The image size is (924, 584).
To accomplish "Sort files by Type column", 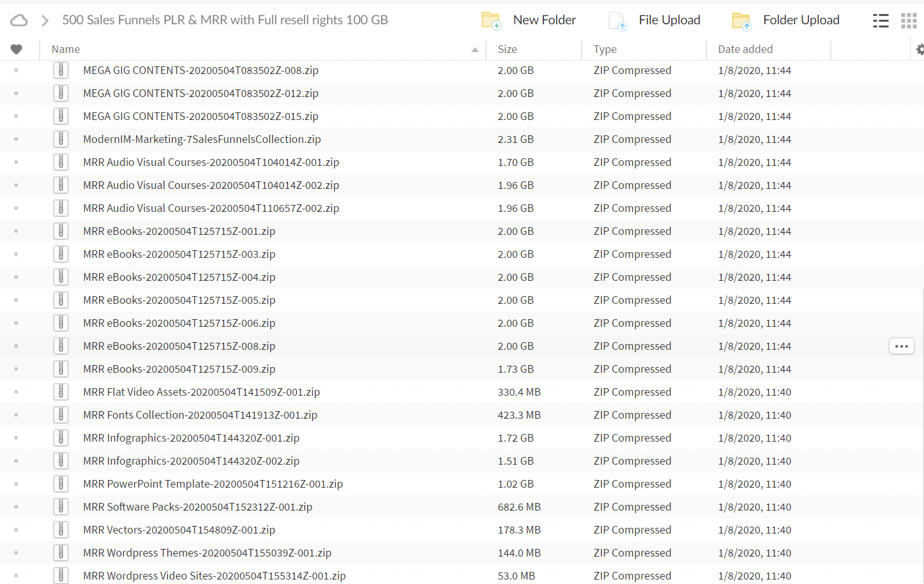I will tap(605, 49).
